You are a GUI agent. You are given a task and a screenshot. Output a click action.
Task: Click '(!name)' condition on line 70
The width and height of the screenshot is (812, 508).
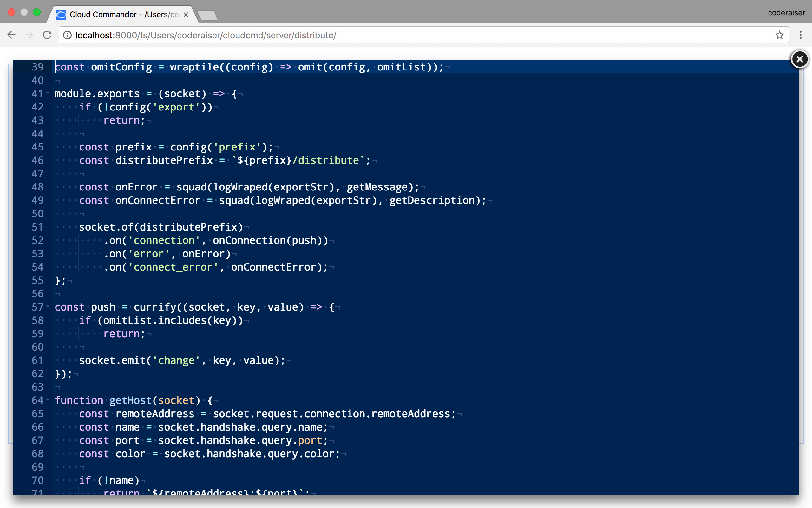click(118, 480)
